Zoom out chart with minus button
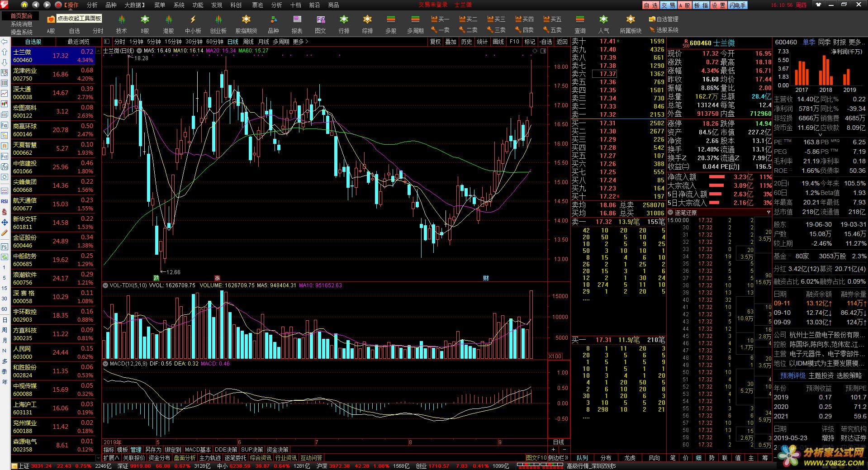This screenshot has height=470, width=868. [564, 450]
